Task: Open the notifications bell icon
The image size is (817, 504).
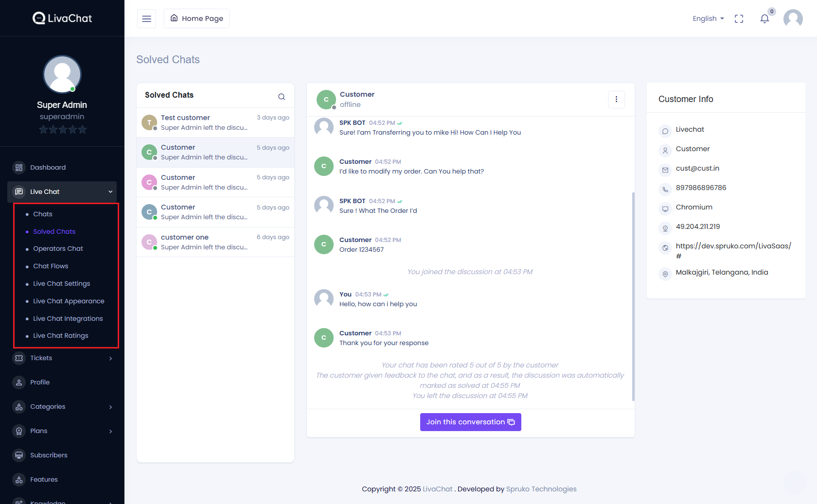Action: coord(764,19)
